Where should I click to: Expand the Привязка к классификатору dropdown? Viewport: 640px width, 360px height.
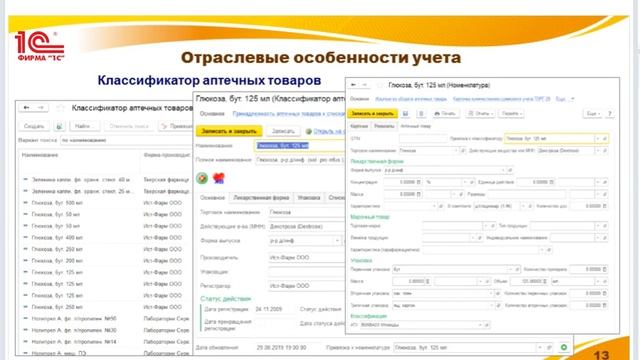coord(598,139)
